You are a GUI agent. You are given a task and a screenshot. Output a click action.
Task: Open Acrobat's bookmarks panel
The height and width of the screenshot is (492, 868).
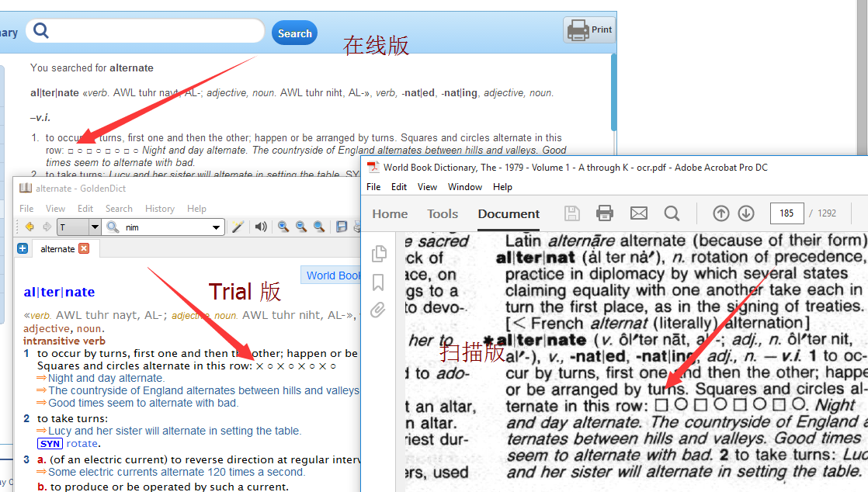click(378, 282)
